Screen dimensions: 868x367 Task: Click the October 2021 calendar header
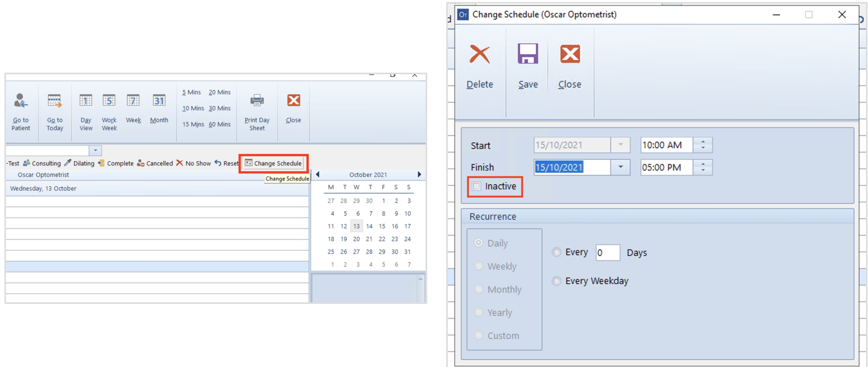pos(368,175)
